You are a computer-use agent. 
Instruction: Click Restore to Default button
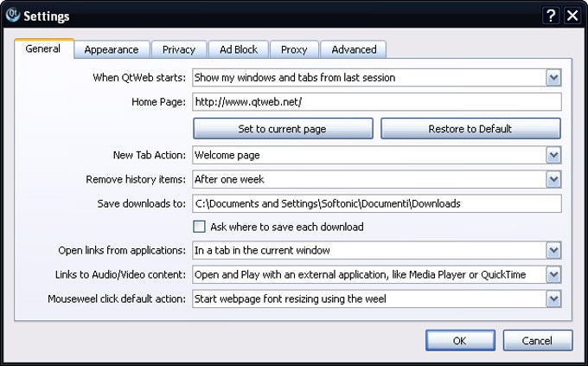point(470,129)
